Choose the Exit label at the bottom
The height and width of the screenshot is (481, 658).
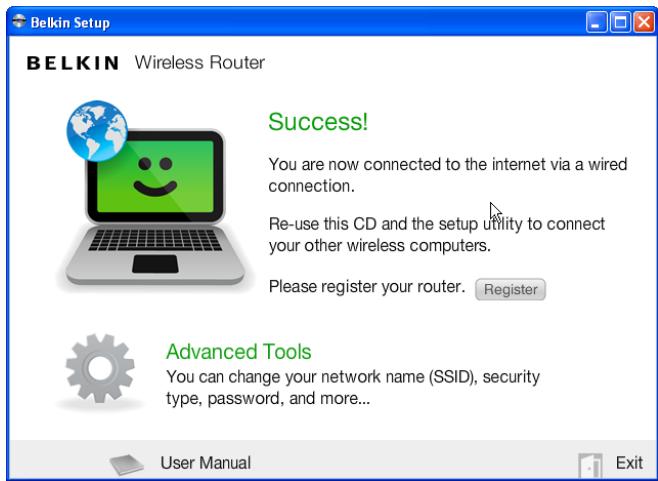pyautogui.click(x=629, y=463)
